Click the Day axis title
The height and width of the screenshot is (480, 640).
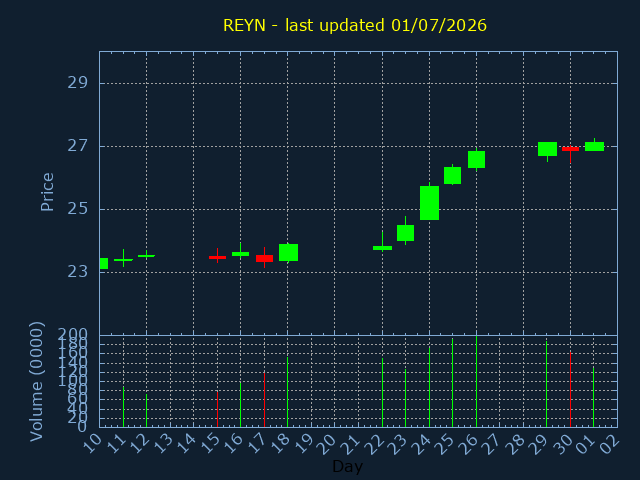point(347,466)
